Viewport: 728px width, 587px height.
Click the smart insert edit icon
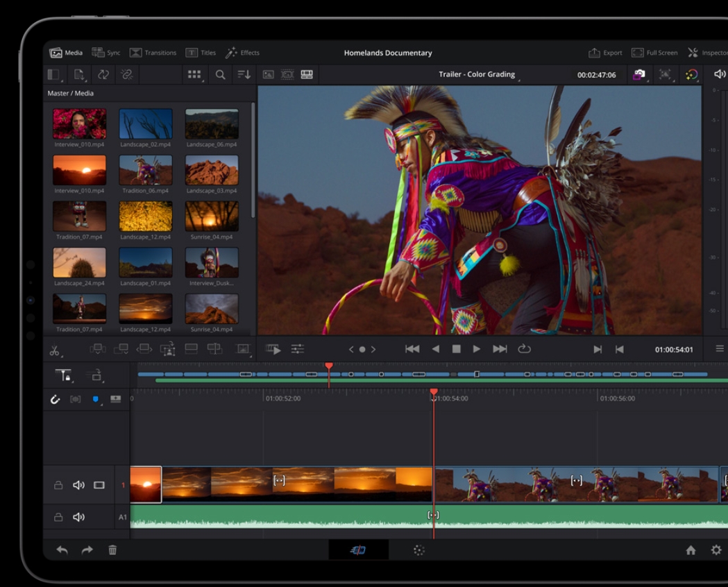click(x=97, y=349)
